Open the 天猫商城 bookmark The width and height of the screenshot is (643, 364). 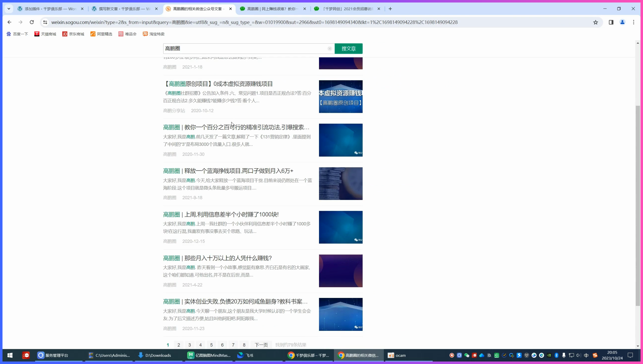[45, 34]
